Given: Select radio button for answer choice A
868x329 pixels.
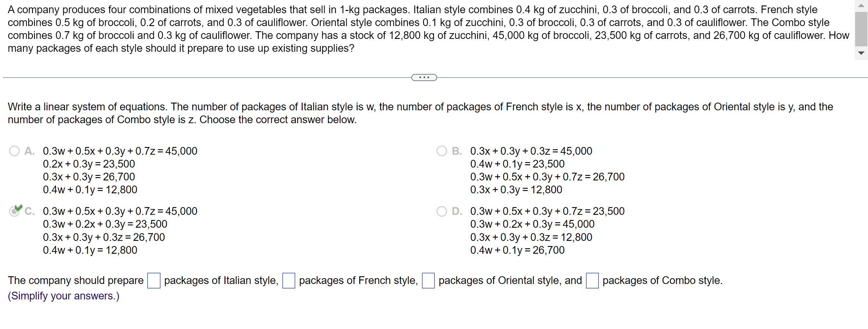Looking at the screenshot, I should click(x=14, y=151).
